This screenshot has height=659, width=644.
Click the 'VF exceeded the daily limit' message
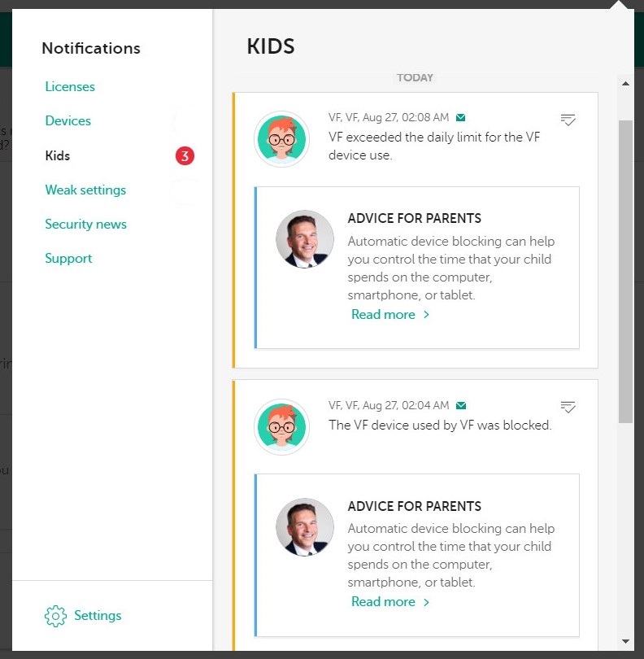tap(434, 146)
